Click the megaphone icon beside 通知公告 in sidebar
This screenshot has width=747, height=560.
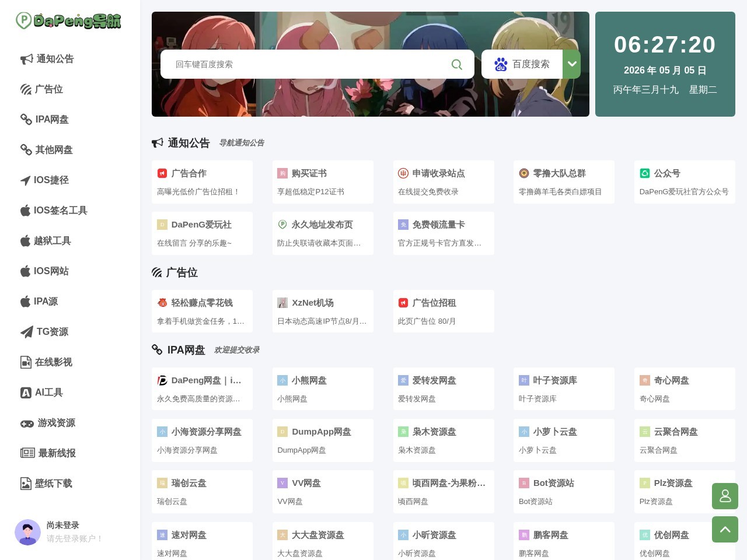(27, 59)
